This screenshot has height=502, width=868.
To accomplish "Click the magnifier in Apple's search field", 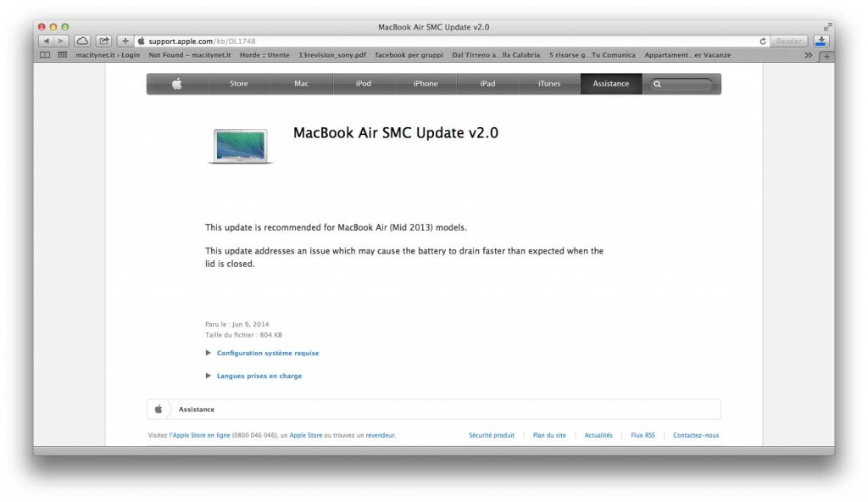I will point(659,83).
